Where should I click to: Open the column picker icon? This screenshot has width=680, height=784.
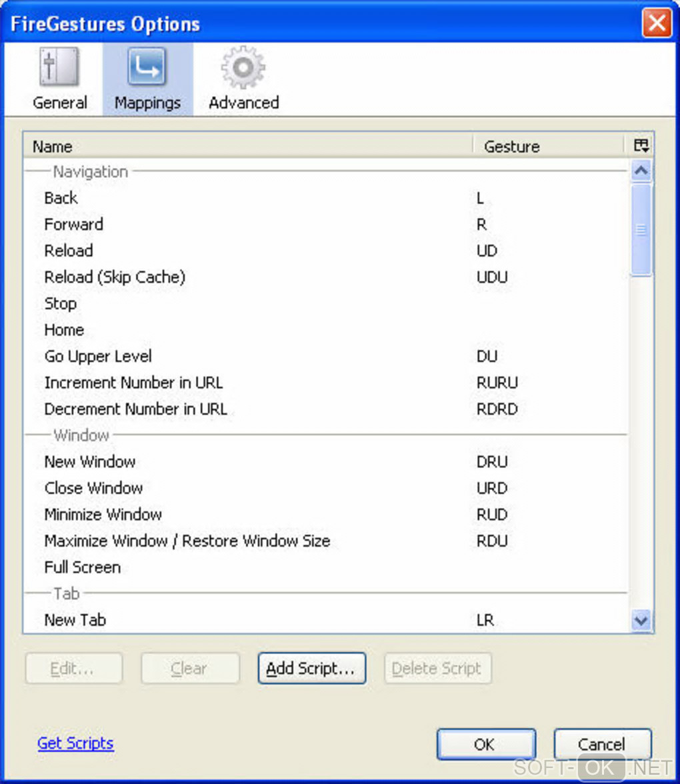(x=641, y=145)
